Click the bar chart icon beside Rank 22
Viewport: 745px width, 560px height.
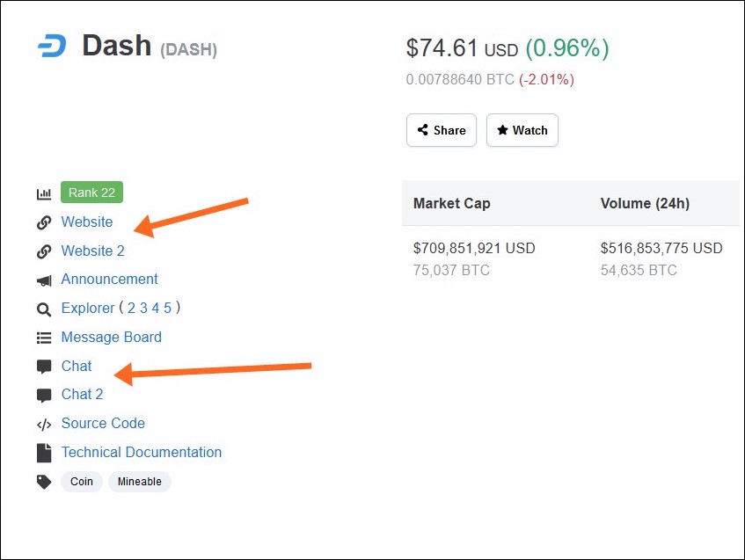[x=44, y=193]
